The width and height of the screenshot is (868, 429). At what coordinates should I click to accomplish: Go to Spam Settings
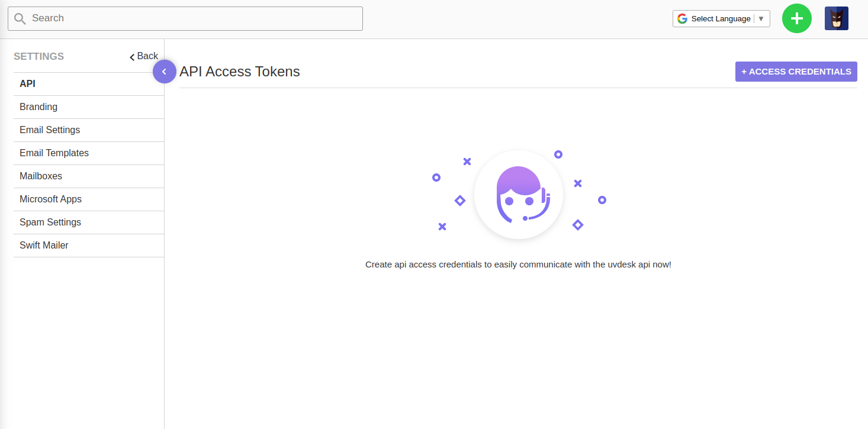89,222
